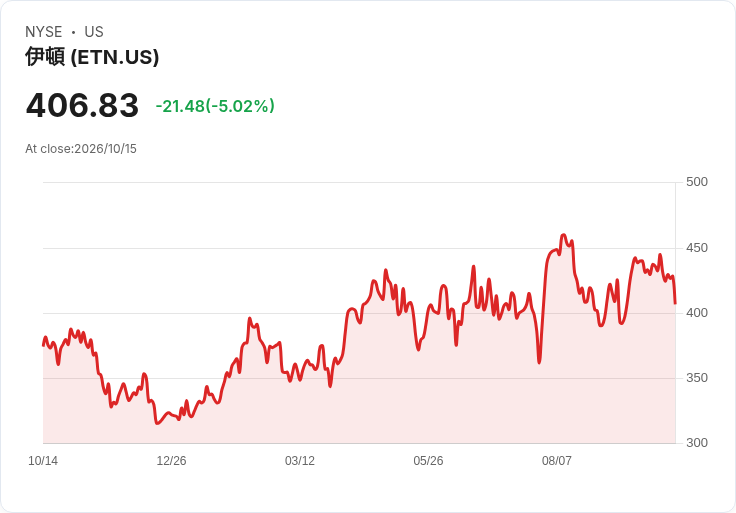This screenshot has width=736, height=513.
Task: Click the 05/26 date axis label
Action: (428, 461)
